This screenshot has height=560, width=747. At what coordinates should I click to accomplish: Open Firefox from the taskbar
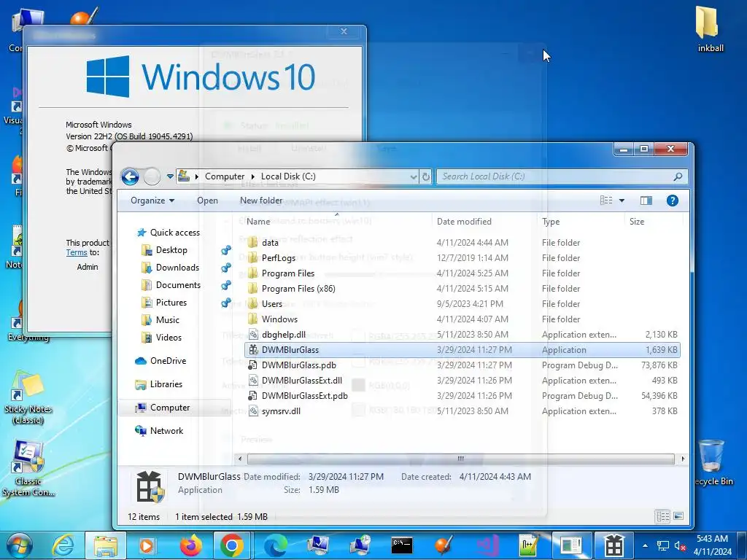click(190, 545)
